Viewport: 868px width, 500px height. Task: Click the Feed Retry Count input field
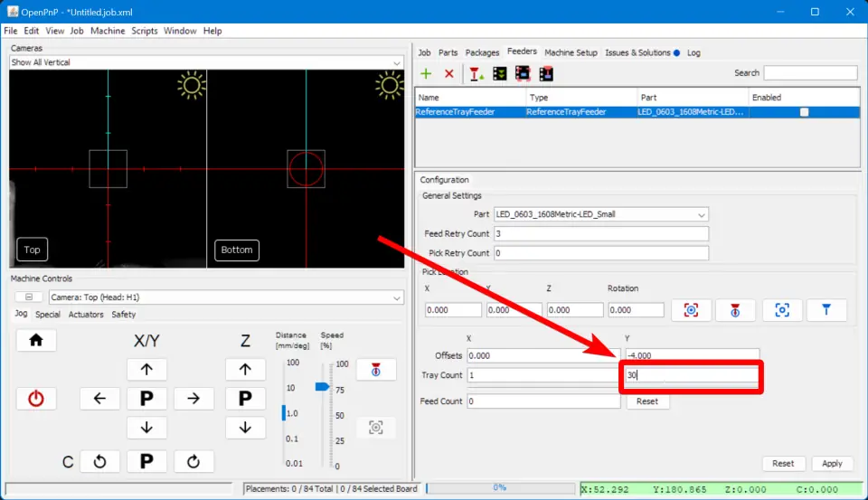point(600,233)
